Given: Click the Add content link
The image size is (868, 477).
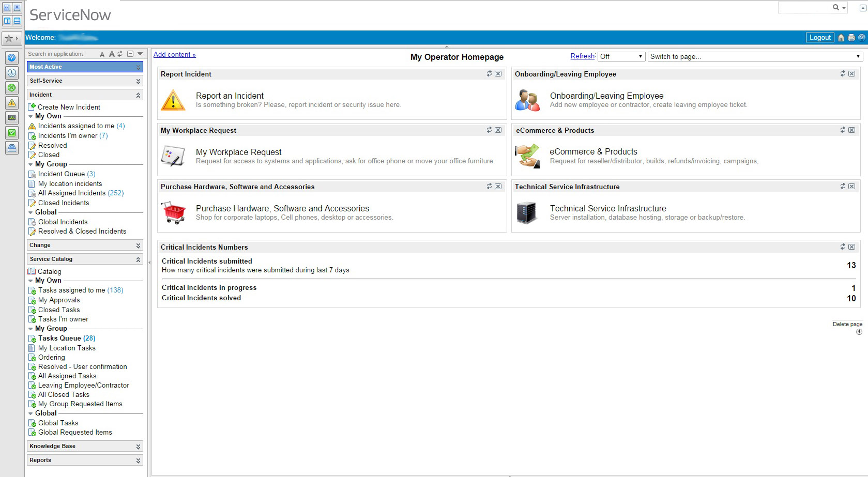Looking at the screenshot, I should (x=175, y=54).
